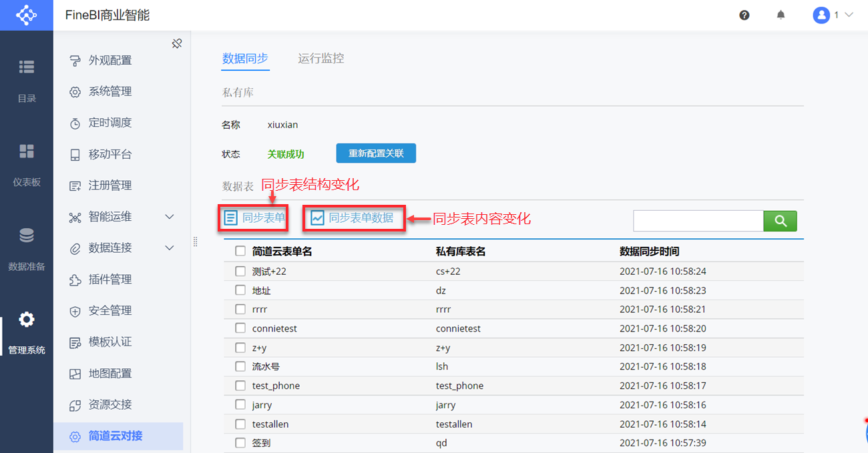The height and width of the screenshot is (453, 868).
Task: Open 简道云对接 menu item text
Action: pos(116,436)
